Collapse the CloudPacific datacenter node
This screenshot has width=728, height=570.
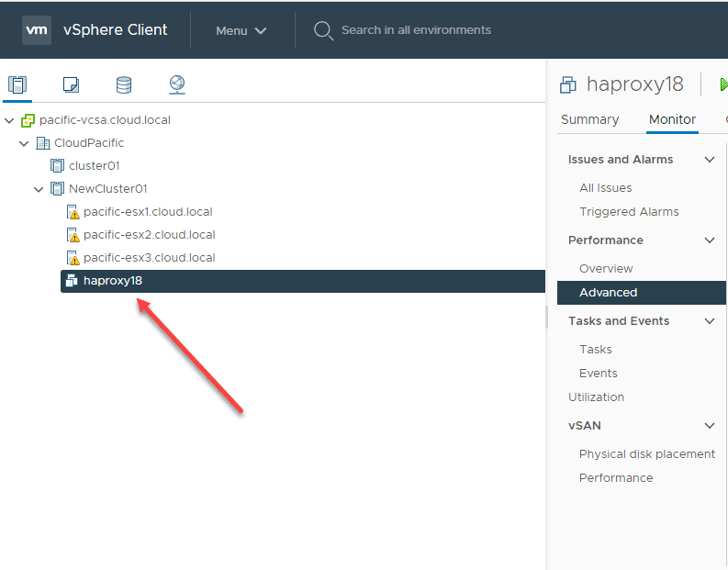click(24, 143)
